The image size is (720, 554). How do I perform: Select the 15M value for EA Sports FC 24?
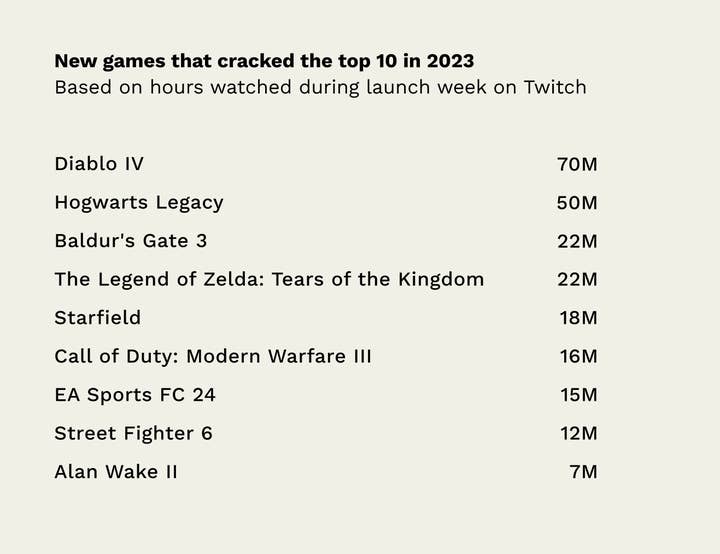[578, 395]
